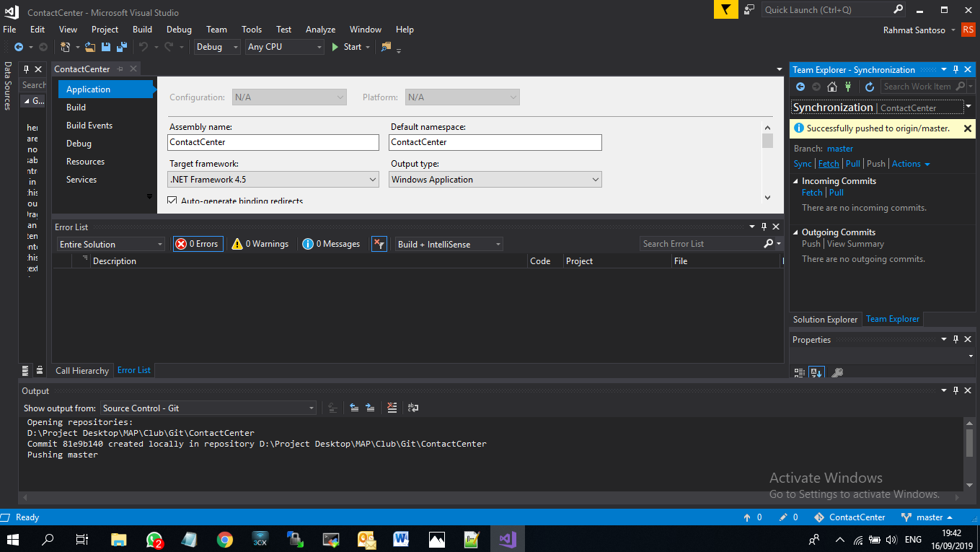Toggle the 0 Messages filter
The image size is (980, 552).
(332, 244)
